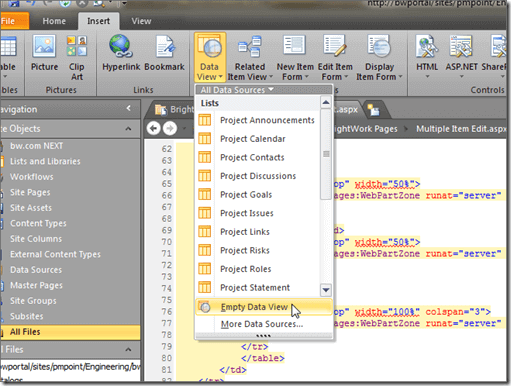
Task: Open the HTML controls icon
Action: pos(427,46)
